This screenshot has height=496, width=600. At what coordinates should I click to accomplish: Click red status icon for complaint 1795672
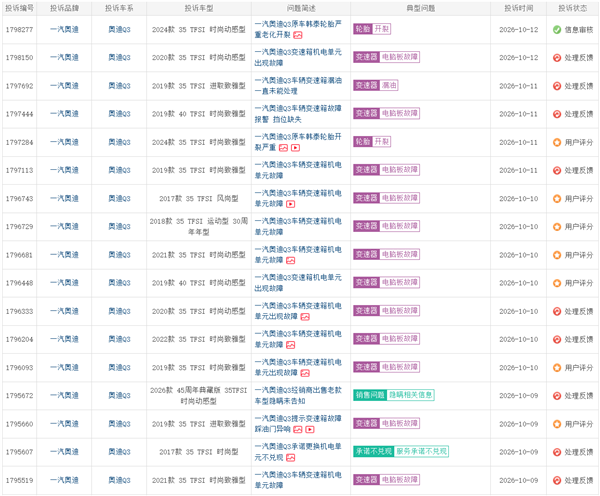[557, 396]
